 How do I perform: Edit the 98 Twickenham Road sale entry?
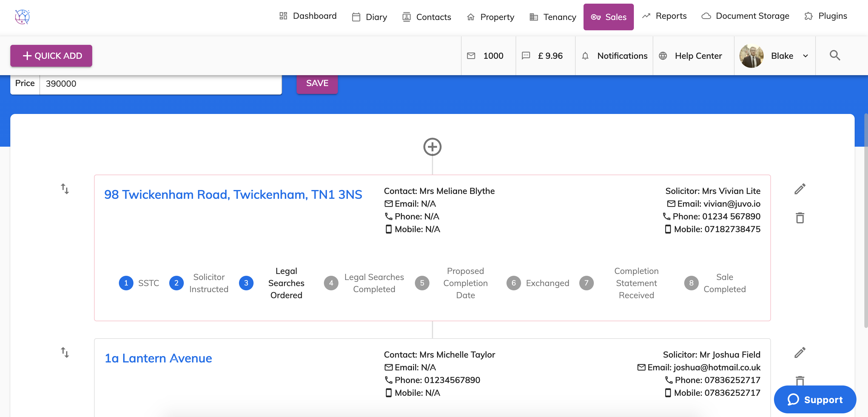coord(799,189)
